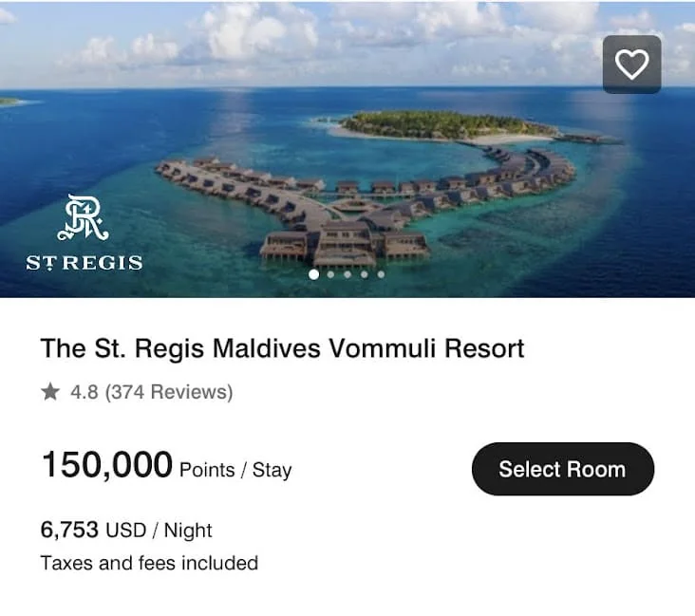Click the 6,753 USD per night rate

126,530
